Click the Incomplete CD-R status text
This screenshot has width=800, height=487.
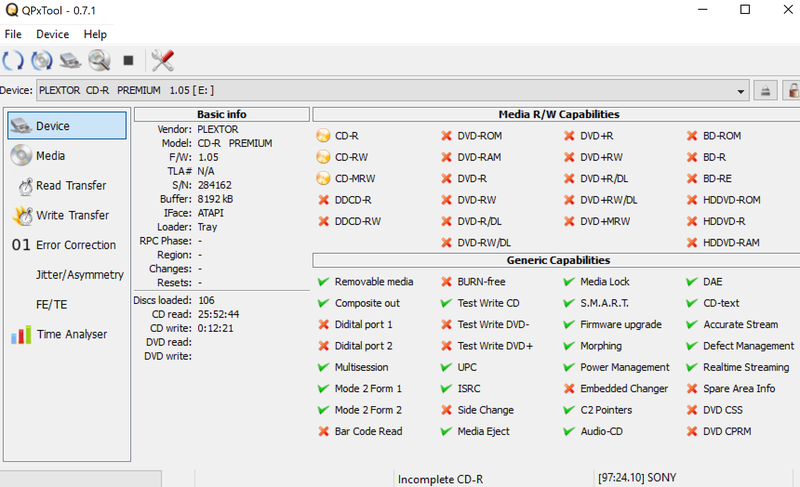(x=440, y=479)
